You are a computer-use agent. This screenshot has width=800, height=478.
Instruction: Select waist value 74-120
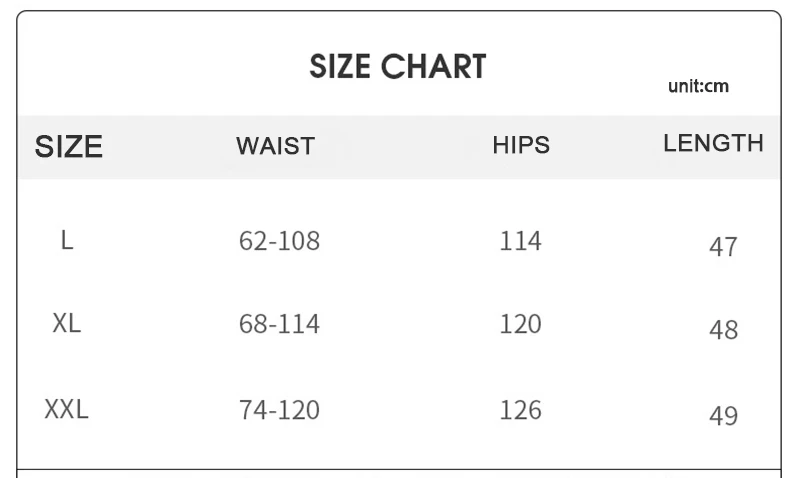(279, 410)
